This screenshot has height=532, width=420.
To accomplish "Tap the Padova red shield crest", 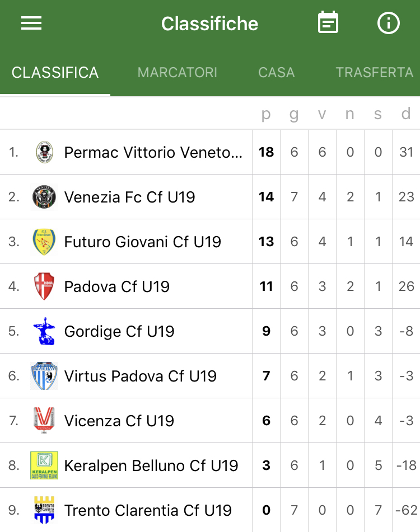I will click(x=44, y=286).
